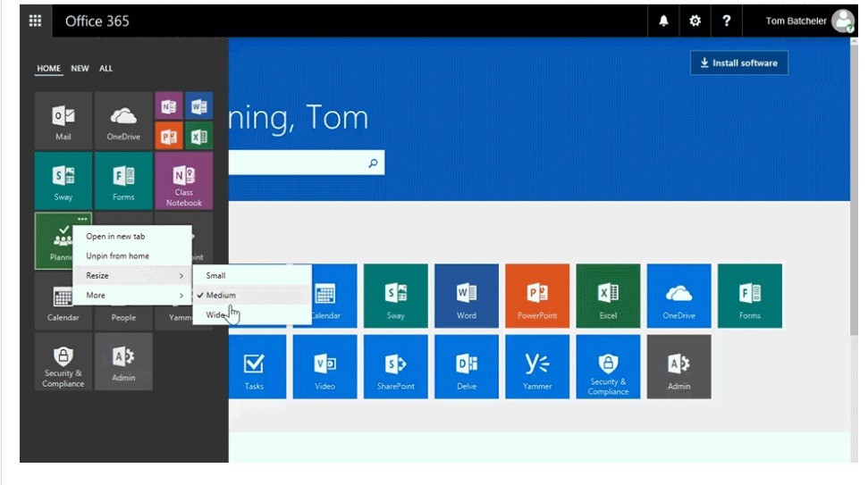The height and width of the screenshot is (485, 868).
Task: Open Forms tile on main page
Action: (750, 296)
